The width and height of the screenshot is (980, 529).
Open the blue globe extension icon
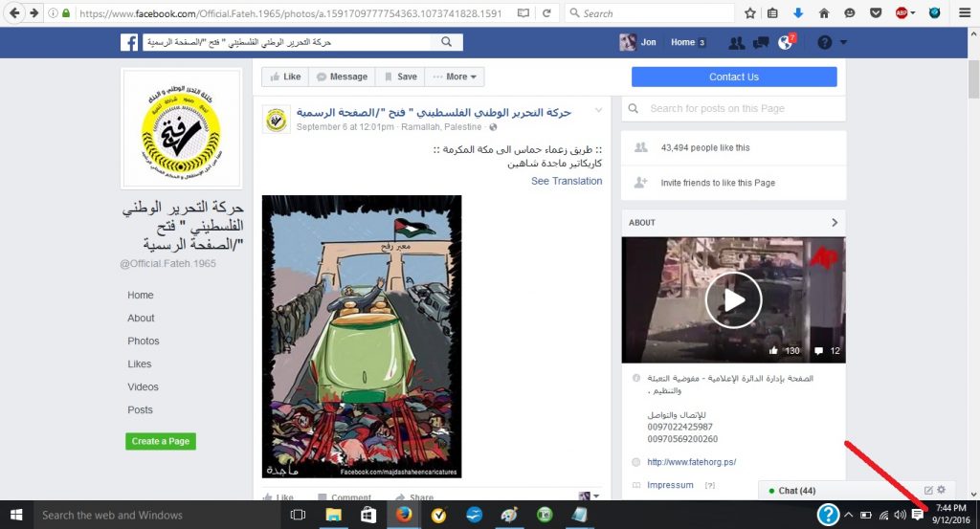coord(934,13)
